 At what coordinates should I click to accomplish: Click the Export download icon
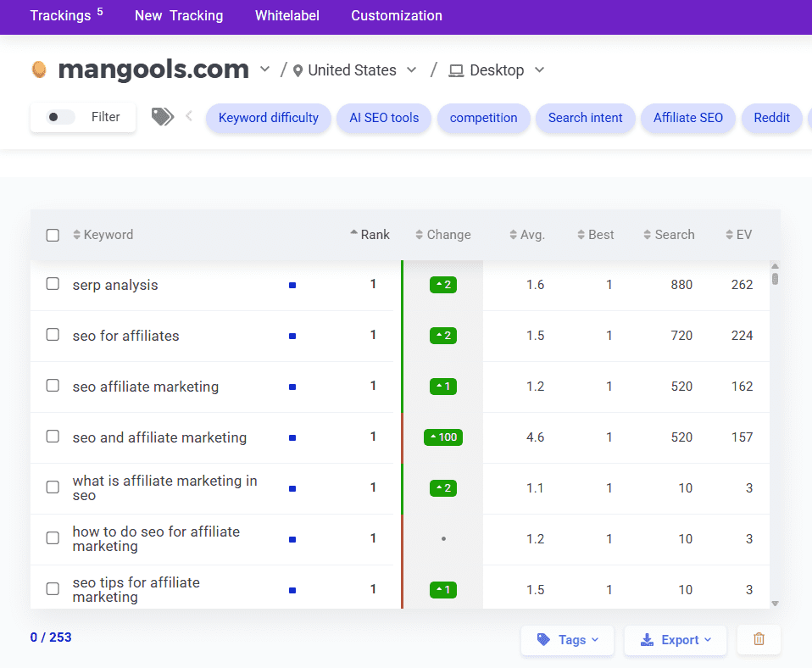coord(648,640)
